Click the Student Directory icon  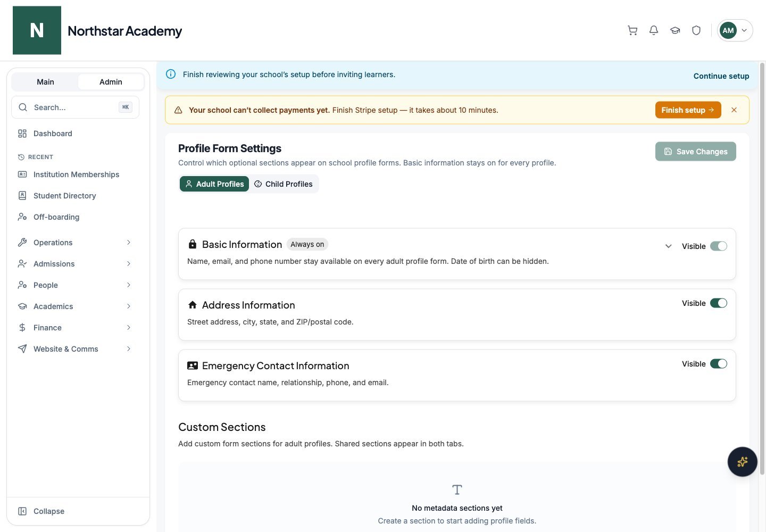point(22,196)
